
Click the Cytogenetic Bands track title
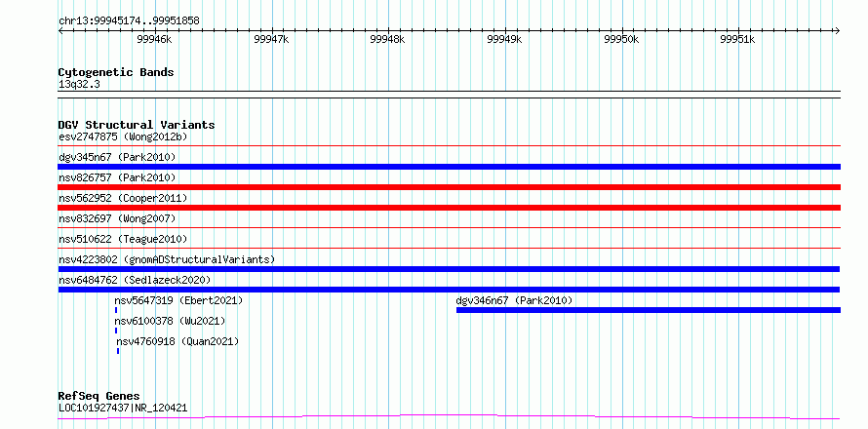(x=116, y=72)
